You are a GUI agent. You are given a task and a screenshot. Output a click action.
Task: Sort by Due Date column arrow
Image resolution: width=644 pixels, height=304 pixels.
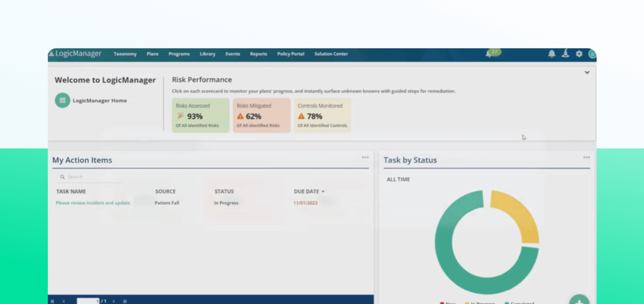323,192
